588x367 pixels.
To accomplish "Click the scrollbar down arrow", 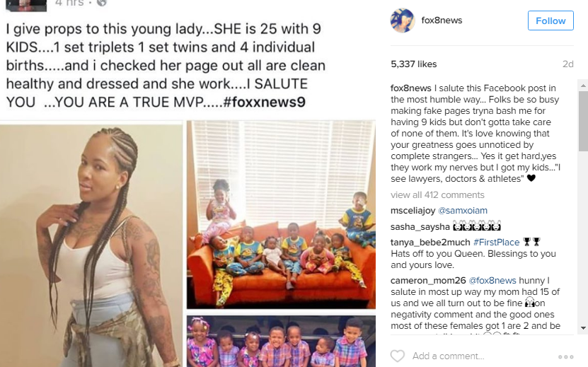I will point(583,328).
